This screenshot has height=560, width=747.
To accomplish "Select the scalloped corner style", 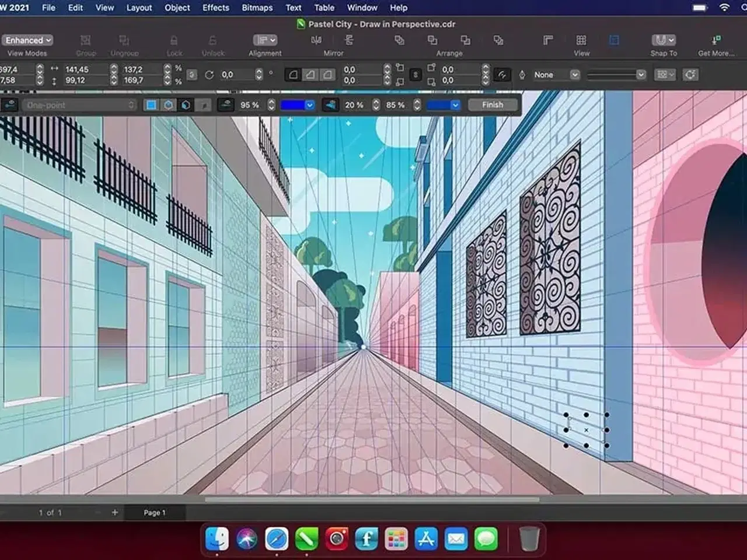I will [311, 75].
